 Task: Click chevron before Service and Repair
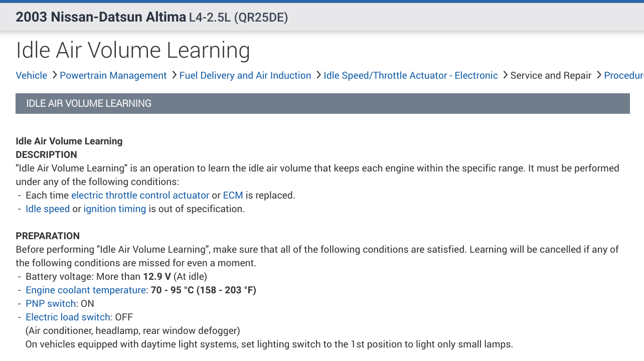click(505, 75)
